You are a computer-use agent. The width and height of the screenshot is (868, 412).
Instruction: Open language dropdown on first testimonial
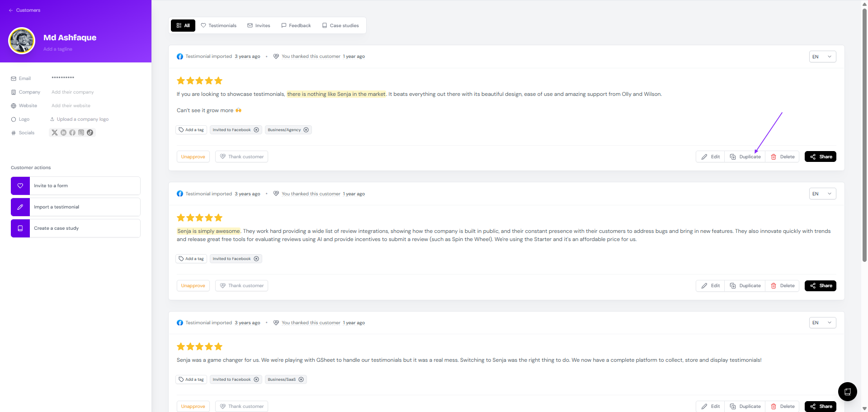(822, 57)
